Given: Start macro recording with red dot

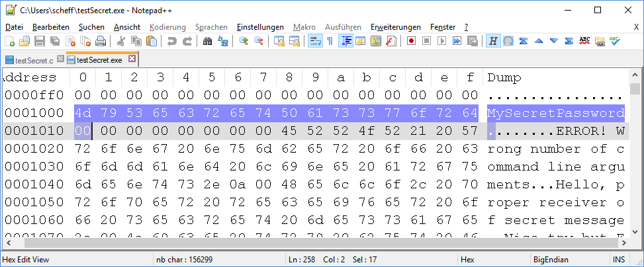Looking at the screenshot, I should [412, 41].
